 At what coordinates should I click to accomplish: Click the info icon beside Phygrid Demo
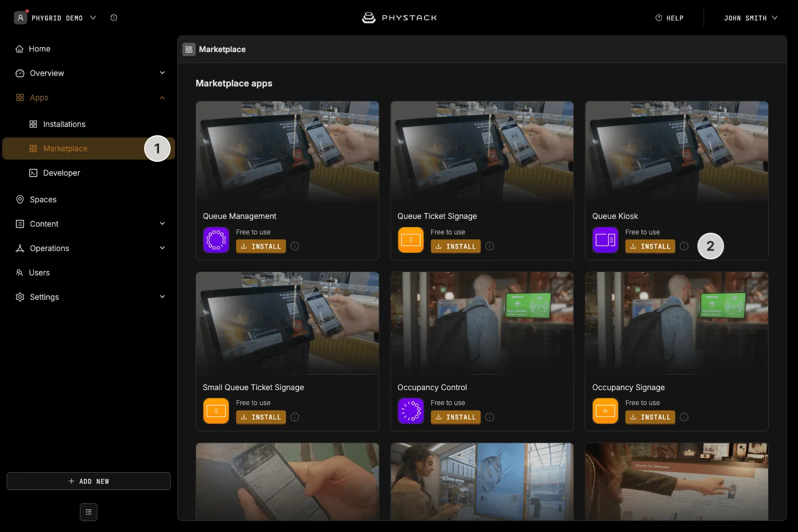(x=114, y=18)
